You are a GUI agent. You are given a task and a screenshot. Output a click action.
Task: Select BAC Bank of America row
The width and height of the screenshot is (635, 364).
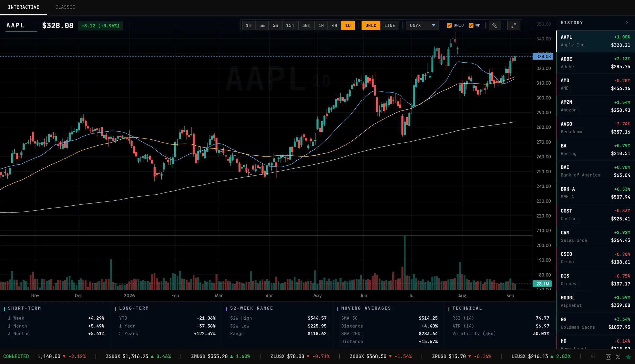click(595, 171)
